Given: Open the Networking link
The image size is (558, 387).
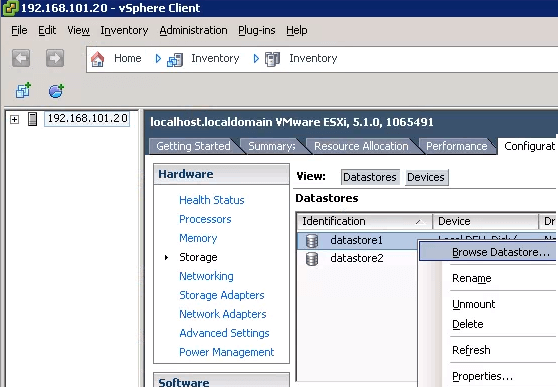Looking at the screenshot, I should click(206, 276).
